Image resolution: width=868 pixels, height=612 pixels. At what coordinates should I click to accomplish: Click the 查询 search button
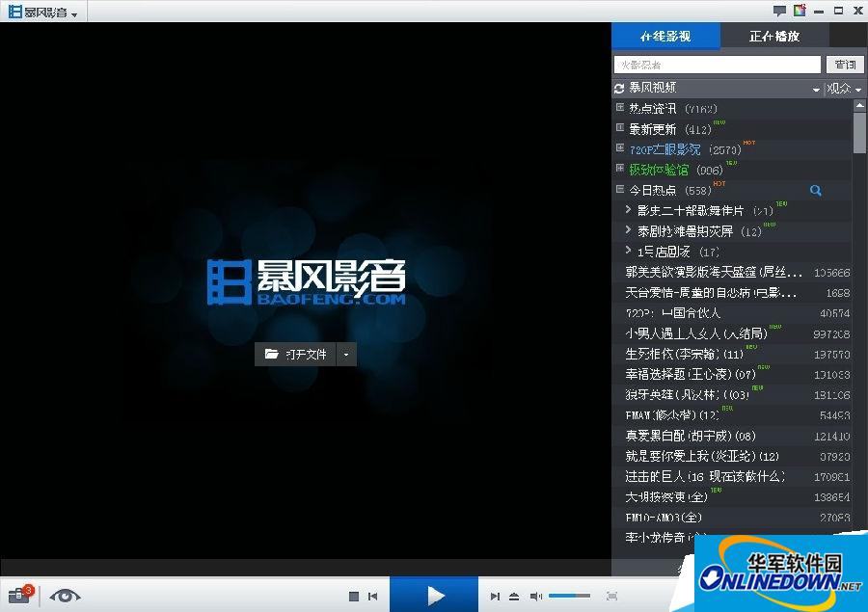(845, 65)
